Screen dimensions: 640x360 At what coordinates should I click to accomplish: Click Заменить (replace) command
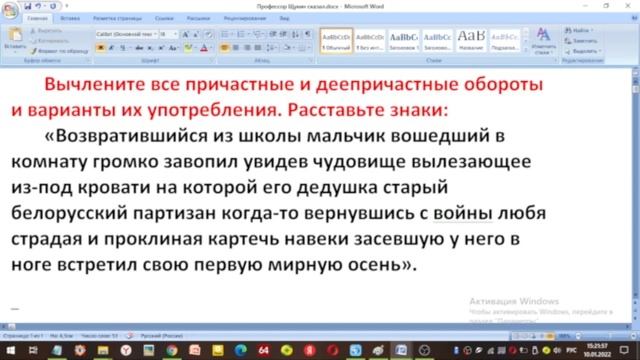point(581,41)
